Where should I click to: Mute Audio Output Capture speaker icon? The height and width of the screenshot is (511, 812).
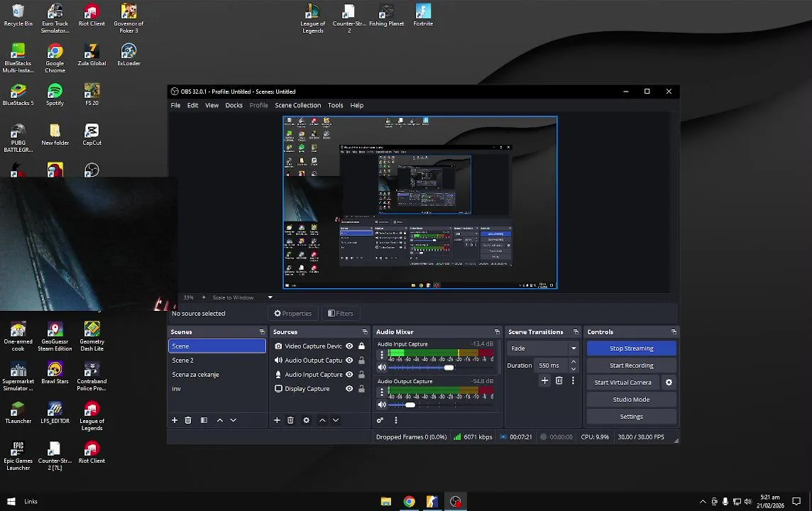382,405
